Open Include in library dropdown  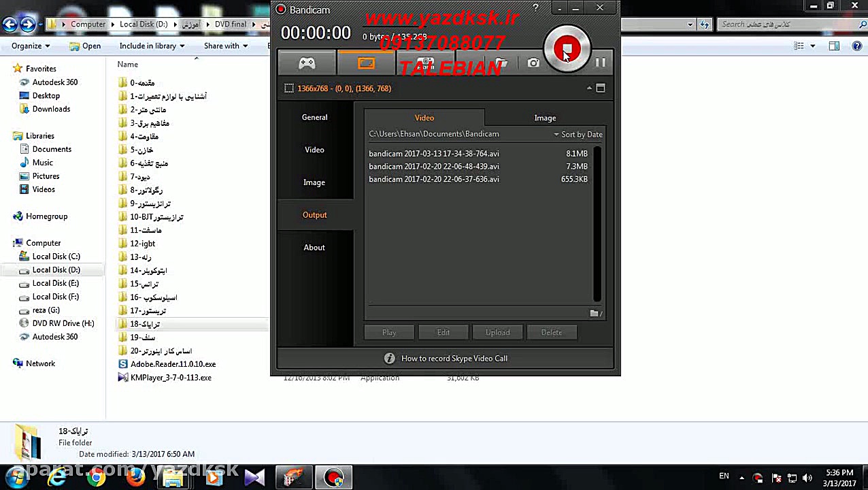(x=152, y=46)
